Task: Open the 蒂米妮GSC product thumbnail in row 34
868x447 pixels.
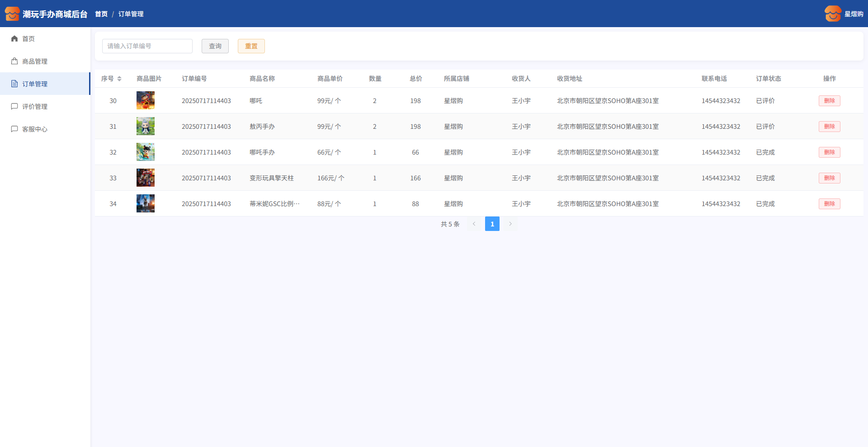Action: (x=146, y=204)
